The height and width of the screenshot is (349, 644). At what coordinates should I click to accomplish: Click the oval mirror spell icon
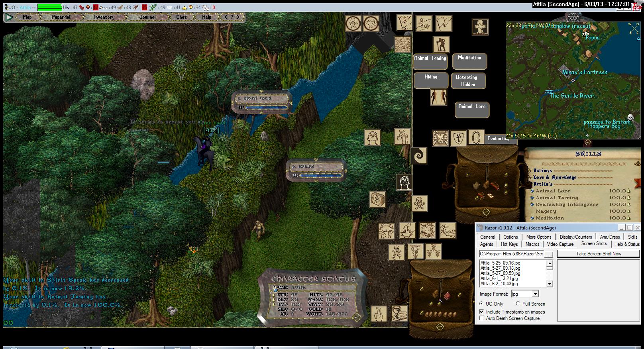476,138
